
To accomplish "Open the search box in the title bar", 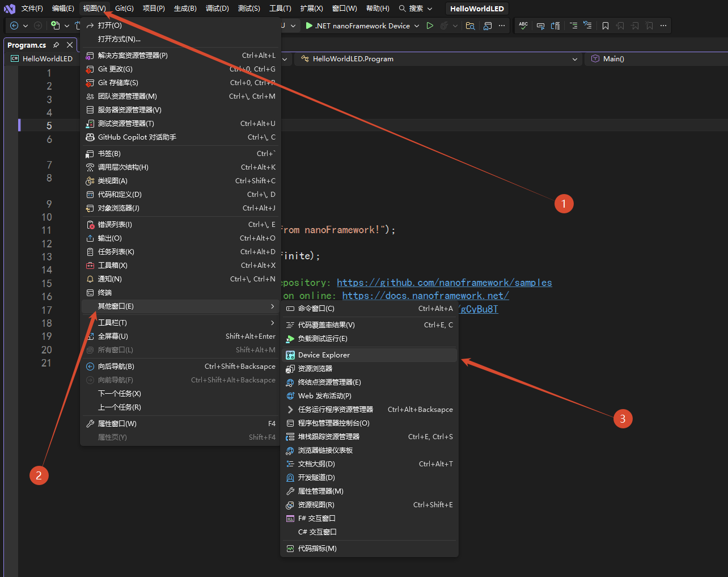I will point(416,9).
